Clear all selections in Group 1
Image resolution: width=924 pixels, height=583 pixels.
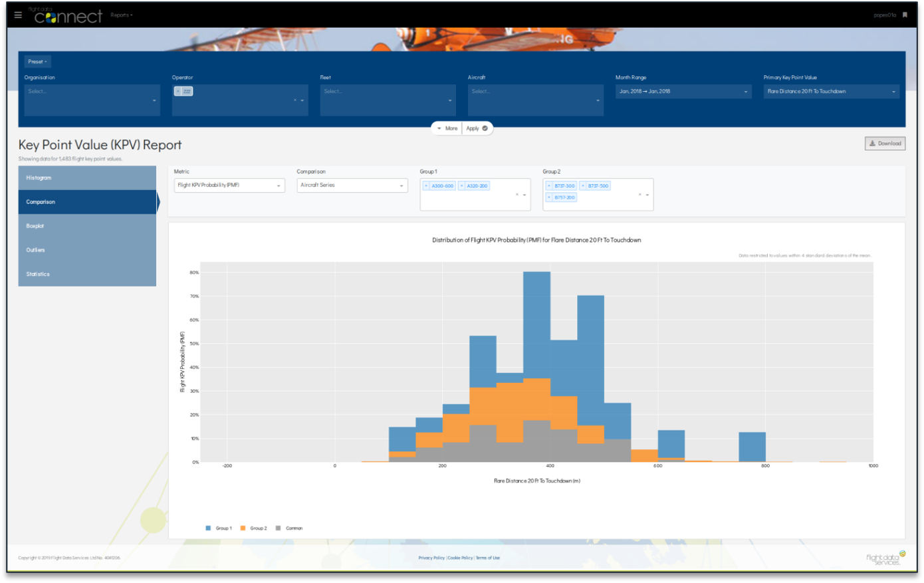pos(517,195)
